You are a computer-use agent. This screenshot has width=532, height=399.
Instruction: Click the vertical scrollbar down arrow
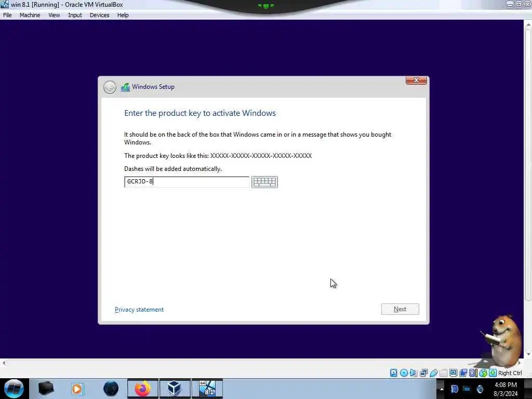pos(528,354)
